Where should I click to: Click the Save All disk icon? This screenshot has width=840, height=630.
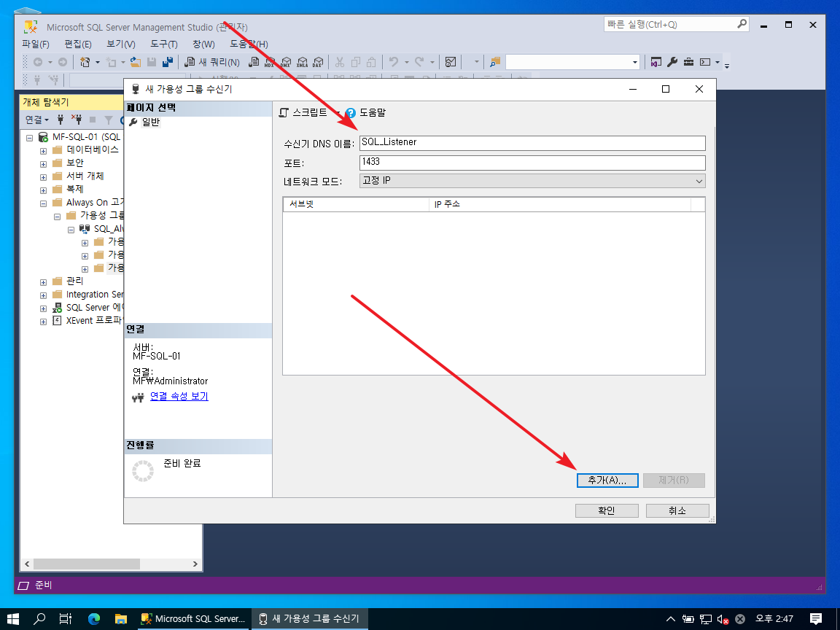168,62
